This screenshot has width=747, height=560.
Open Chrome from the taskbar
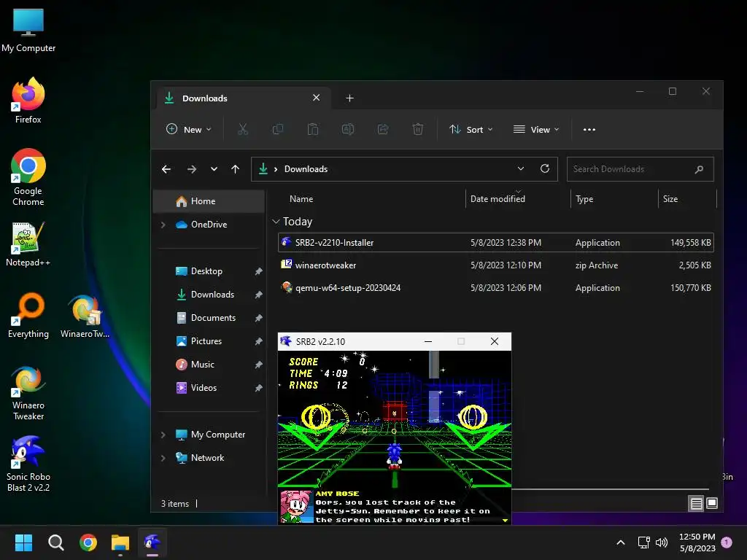pos(88,542)
